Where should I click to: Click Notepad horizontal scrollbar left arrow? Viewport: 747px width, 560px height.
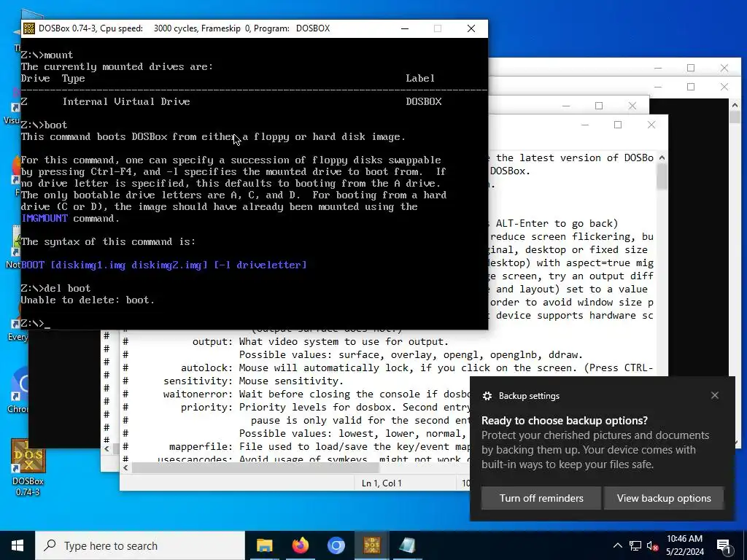(x=125, y=467)
